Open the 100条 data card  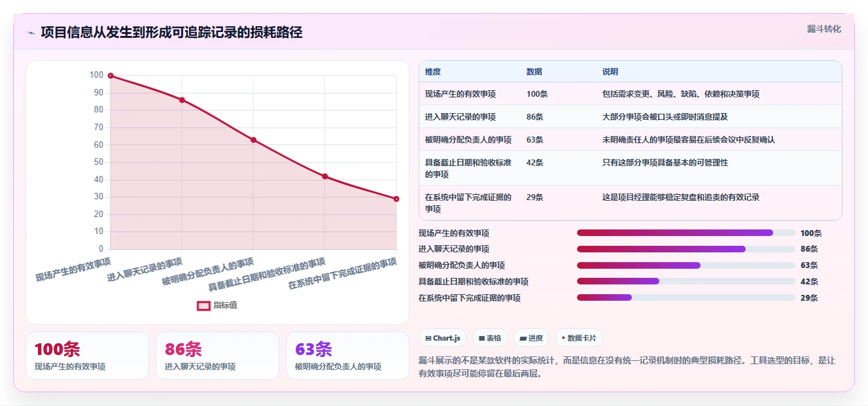87,356
